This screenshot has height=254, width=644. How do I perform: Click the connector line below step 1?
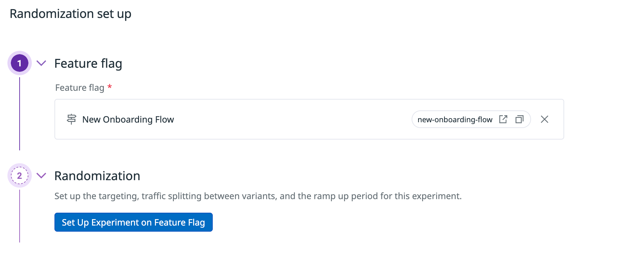point(20,113)
